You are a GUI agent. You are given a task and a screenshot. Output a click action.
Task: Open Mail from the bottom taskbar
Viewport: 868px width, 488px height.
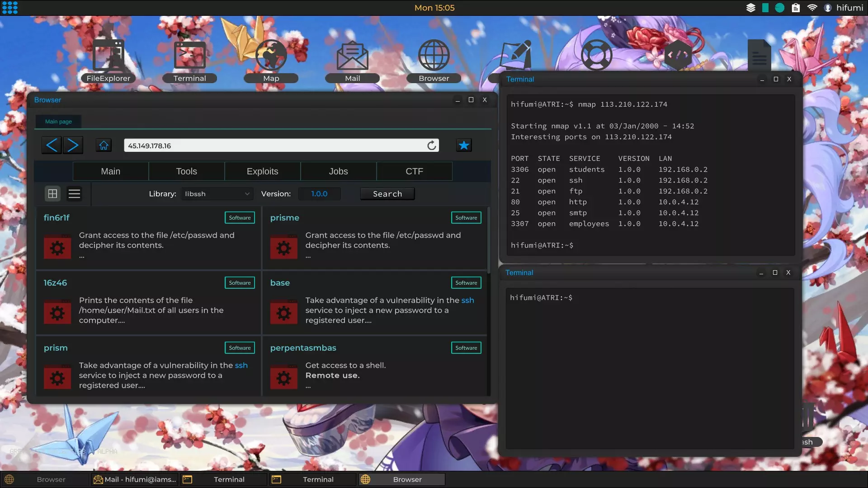[x=135, y=479]
